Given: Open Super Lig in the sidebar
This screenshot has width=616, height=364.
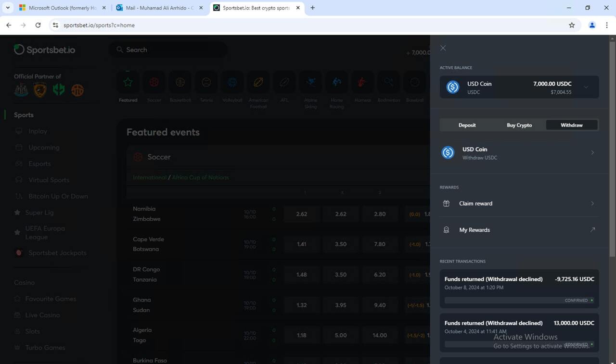Looking at the screenshot, I should pos(39,213).
